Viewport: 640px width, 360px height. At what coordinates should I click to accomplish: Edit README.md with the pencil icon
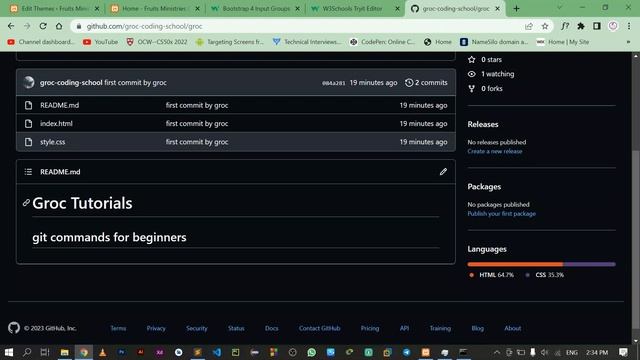tap(443, 172)
